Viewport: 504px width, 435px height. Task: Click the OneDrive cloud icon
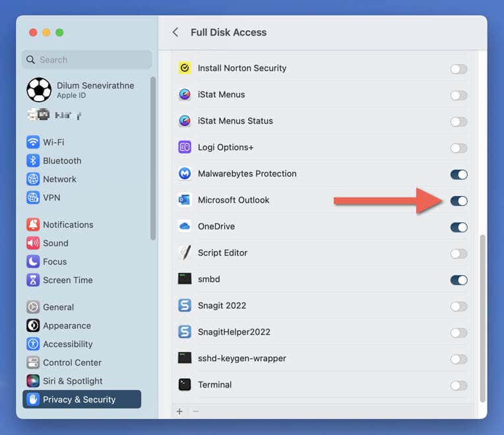tap(185, 226)
